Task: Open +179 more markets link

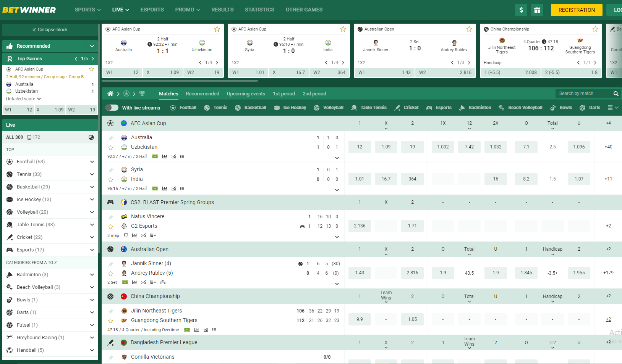Action: pos(608,273)
